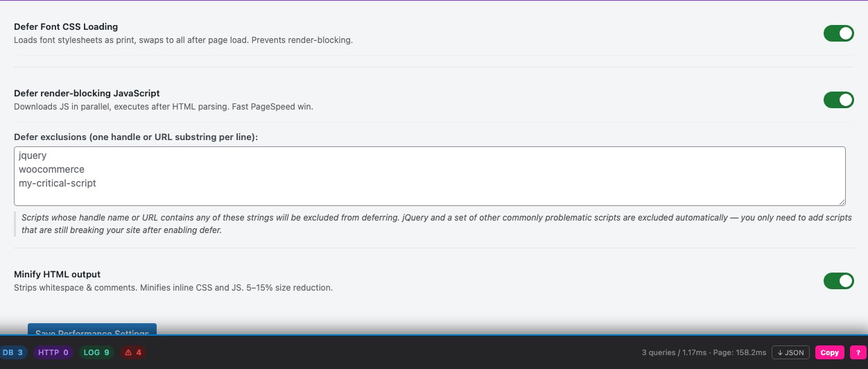This screenshot has width=868, height=369.
Task: Switch to the HTTP 0 panel
Action: pos(53,352)
